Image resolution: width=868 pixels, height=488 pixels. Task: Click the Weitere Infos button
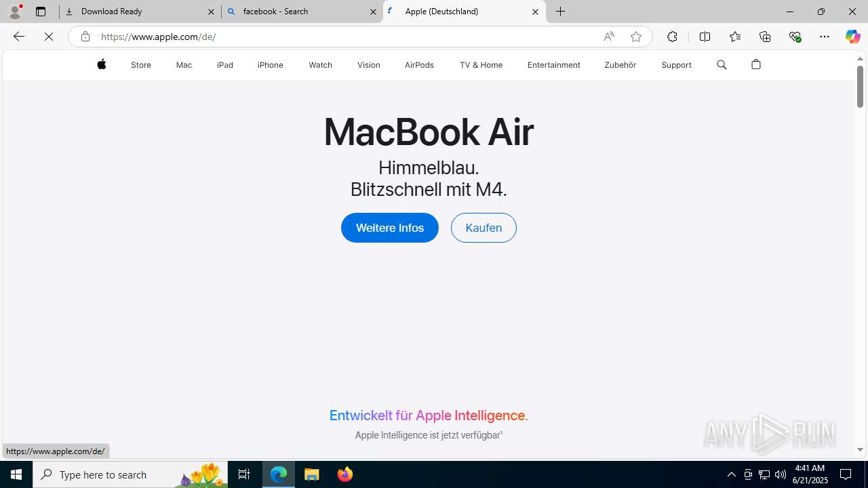coord(390,228)
